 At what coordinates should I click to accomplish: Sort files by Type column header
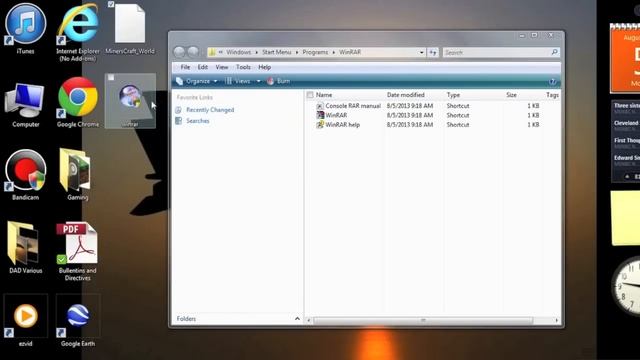pyautogui.click(x=453, y=95)
